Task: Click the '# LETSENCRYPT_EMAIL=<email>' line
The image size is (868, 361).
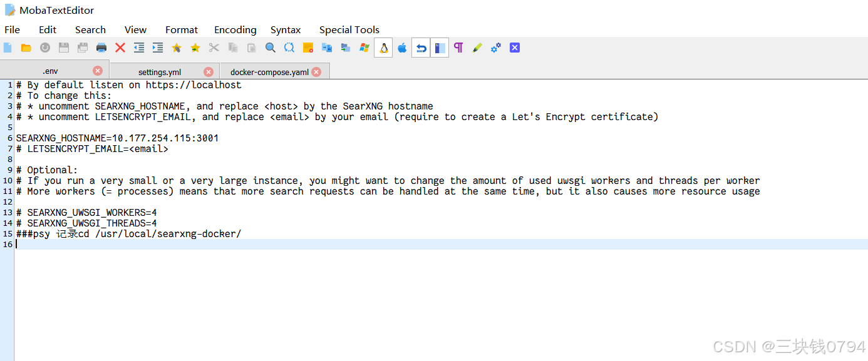Action: point(92,148)
